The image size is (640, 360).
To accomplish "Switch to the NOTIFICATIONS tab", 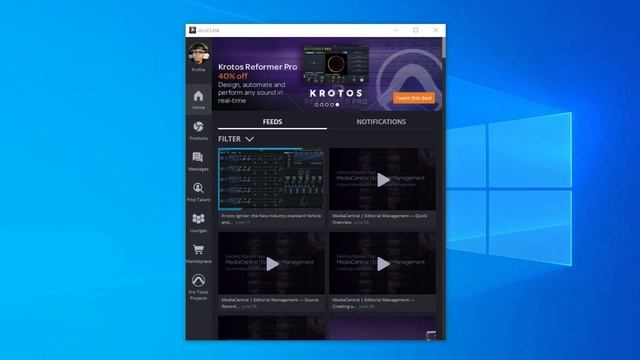I will coord(381,122).
